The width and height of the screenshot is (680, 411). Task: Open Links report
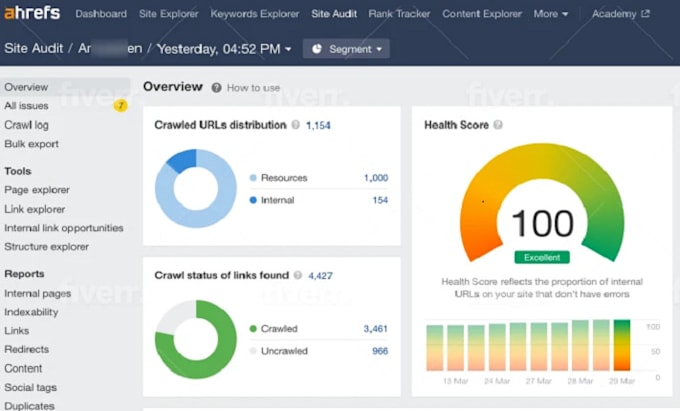point(16,331)
